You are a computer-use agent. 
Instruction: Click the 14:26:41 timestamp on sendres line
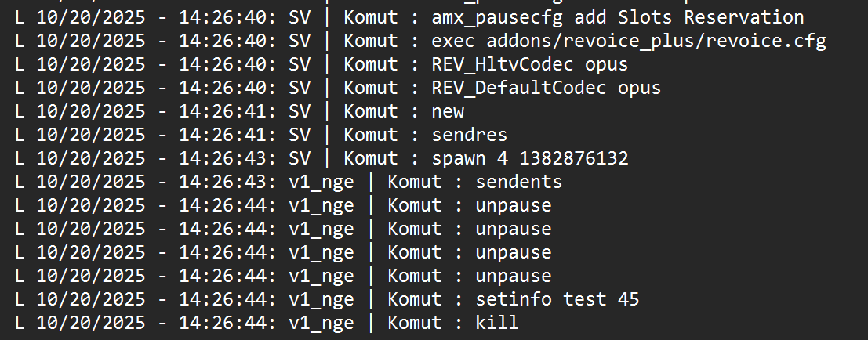click(227, 135)
